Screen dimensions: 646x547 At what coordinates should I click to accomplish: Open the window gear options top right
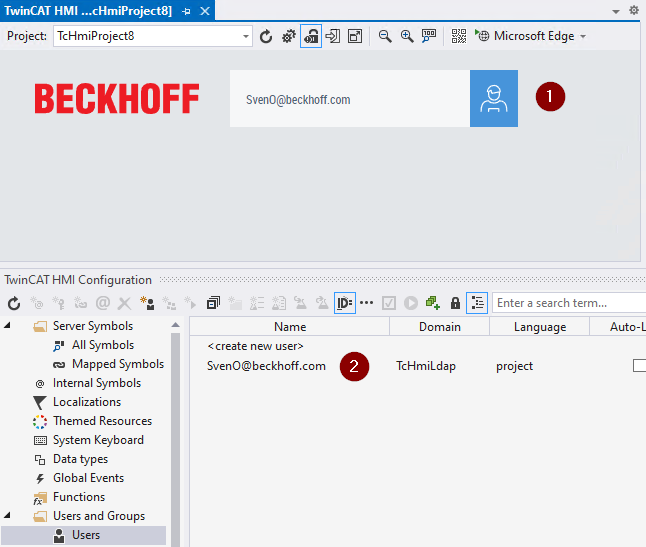634,10
